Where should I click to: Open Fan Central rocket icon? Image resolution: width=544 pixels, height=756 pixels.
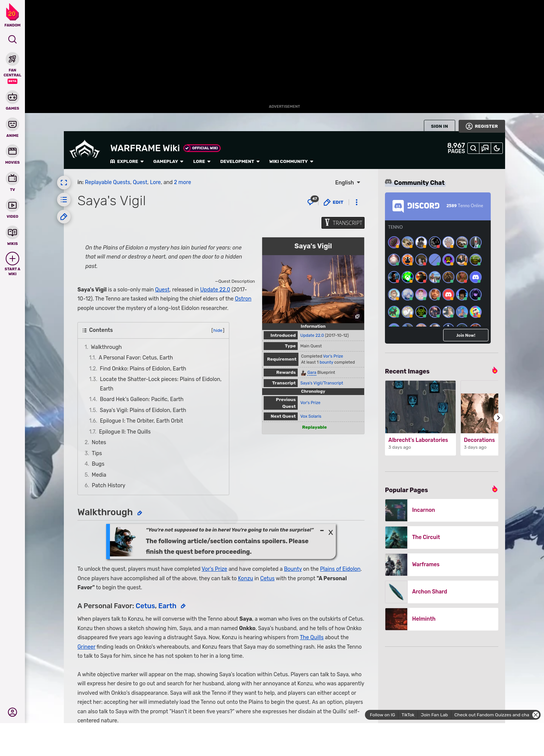12,59
